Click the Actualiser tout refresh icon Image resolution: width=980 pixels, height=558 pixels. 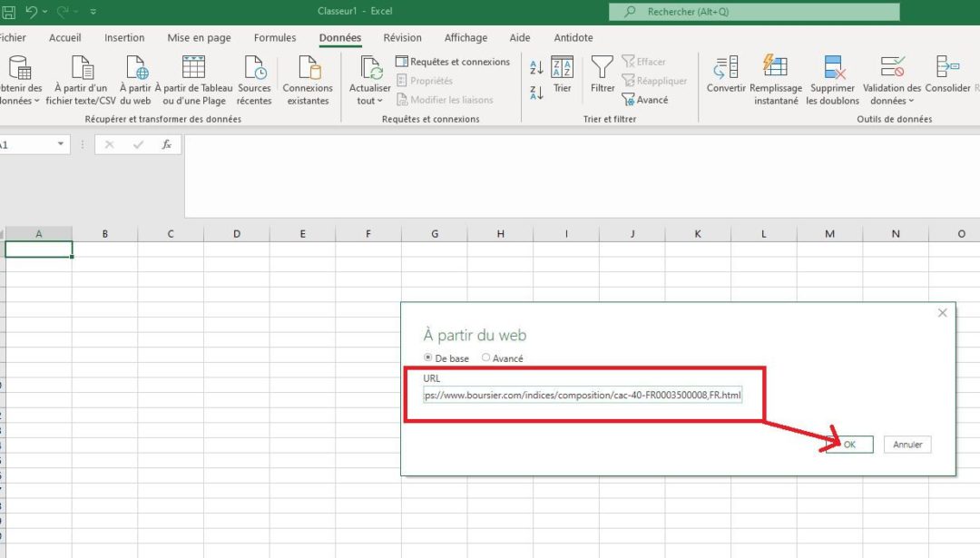tap(368, 71)
